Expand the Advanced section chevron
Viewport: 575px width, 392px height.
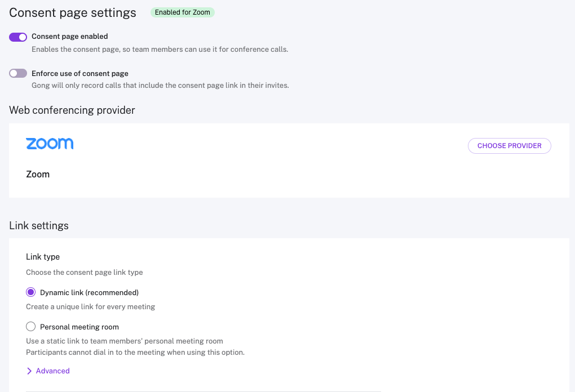(x=29, y=371)
